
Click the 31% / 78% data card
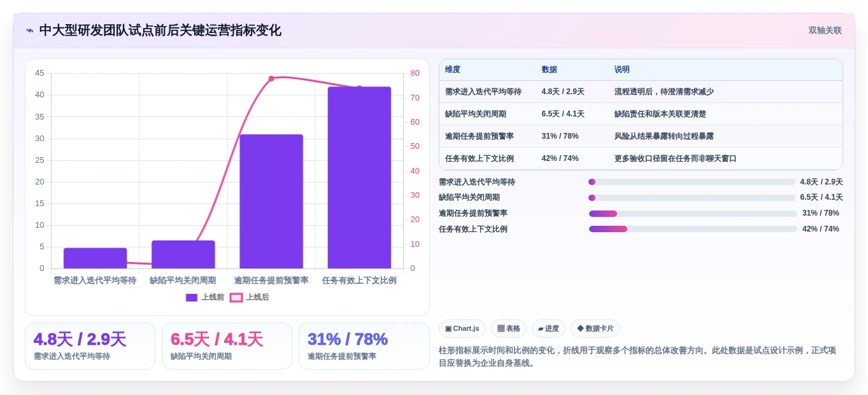click(x=364, y=346)
